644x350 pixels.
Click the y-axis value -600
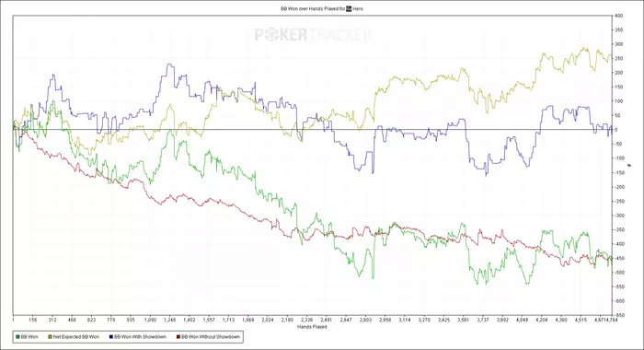pyautogui.click(x=619, y=301)
